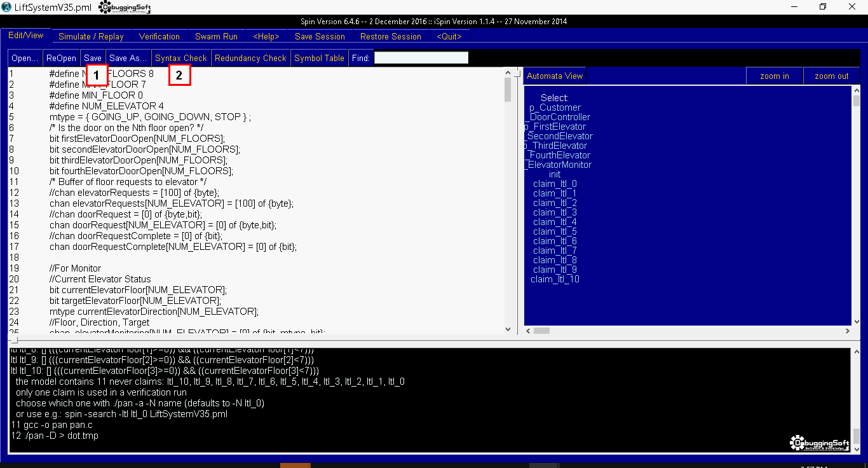Select claim_ltl_10 in the Automata View list
This screenshot has width=868, height=468.
[554, 279]
